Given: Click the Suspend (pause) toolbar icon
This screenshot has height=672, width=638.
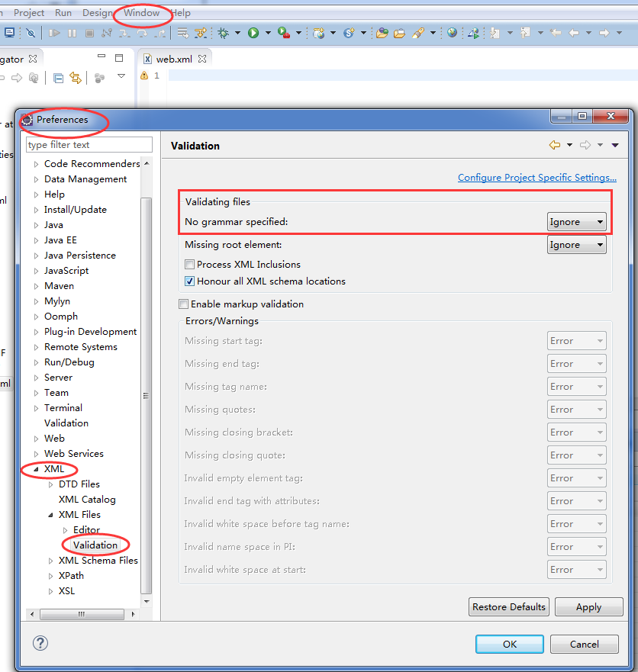Looking at the screenshot, I should 72,33.
